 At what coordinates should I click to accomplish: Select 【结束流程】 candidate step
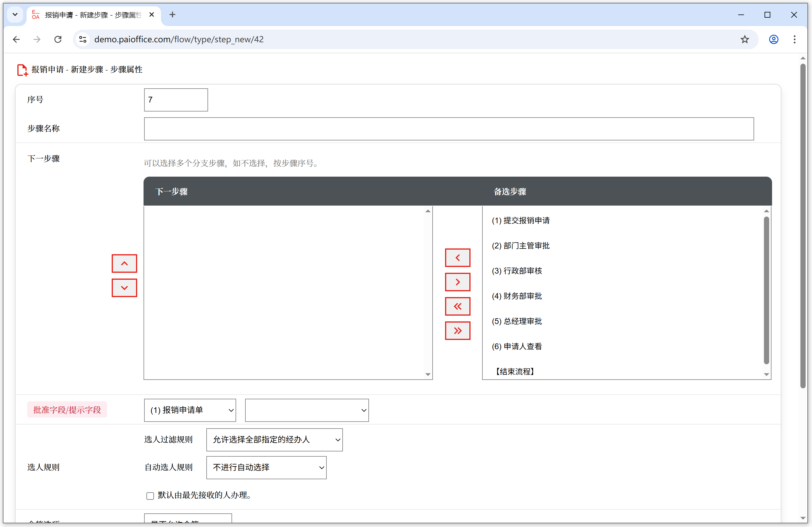(x=515, y=371)
